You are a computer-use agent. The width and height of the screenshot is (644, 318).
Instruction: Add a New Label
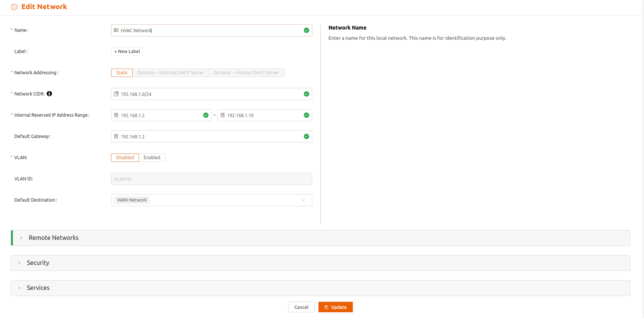[x=127, y=52]
